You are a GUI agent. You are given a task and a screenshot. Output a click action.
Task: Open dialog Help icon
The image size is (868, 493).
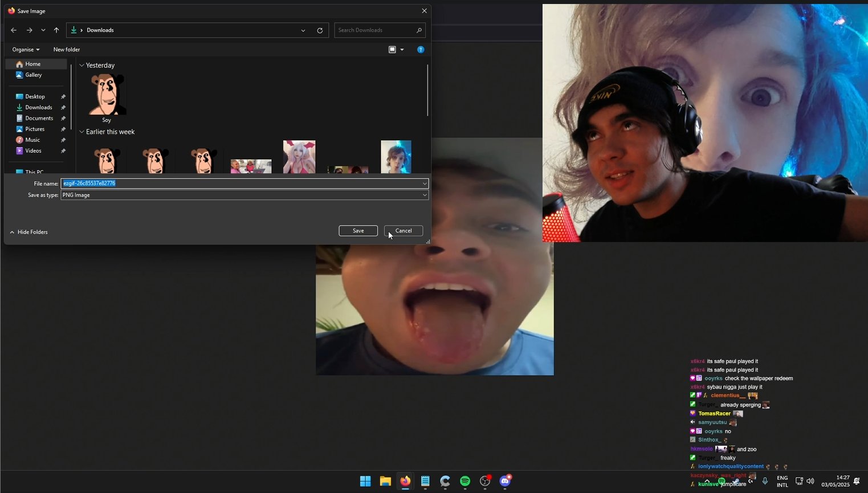pos(421,50)
